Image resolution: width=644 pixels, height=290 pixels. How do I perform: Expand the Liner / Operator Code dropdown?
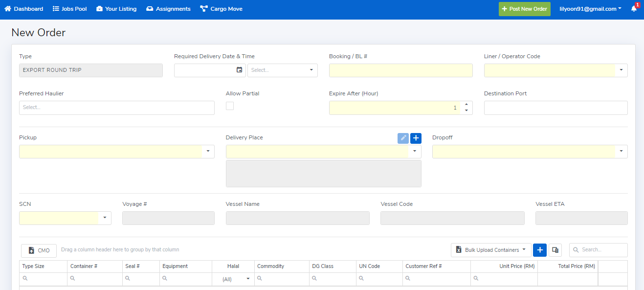coord(621,70)
